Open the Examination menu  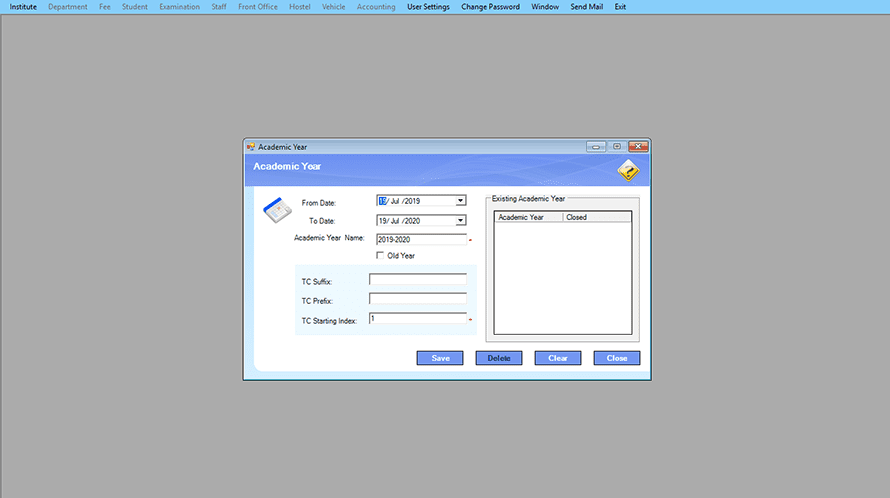[x=179, y=7]
